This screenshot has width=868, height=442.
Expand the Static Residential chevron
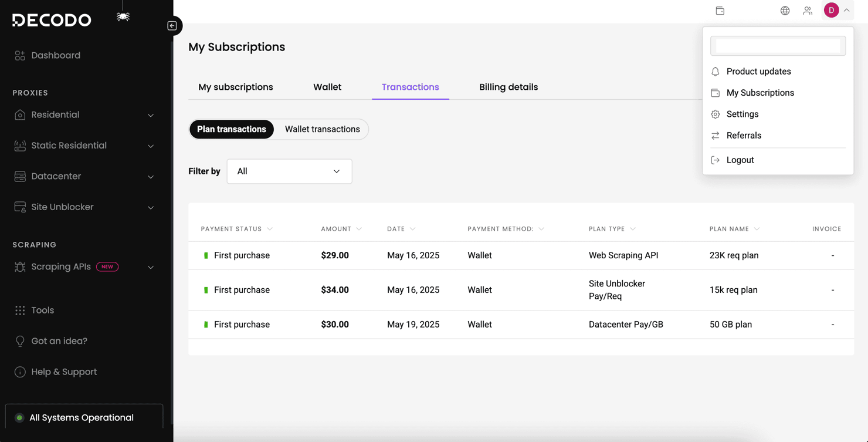(x=151, y=146)
